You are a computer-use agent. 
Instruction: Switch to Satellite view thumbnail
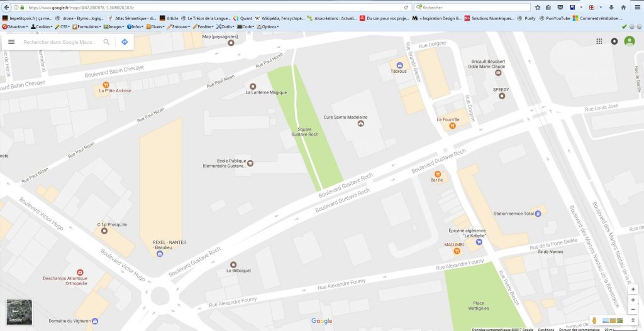18,312
